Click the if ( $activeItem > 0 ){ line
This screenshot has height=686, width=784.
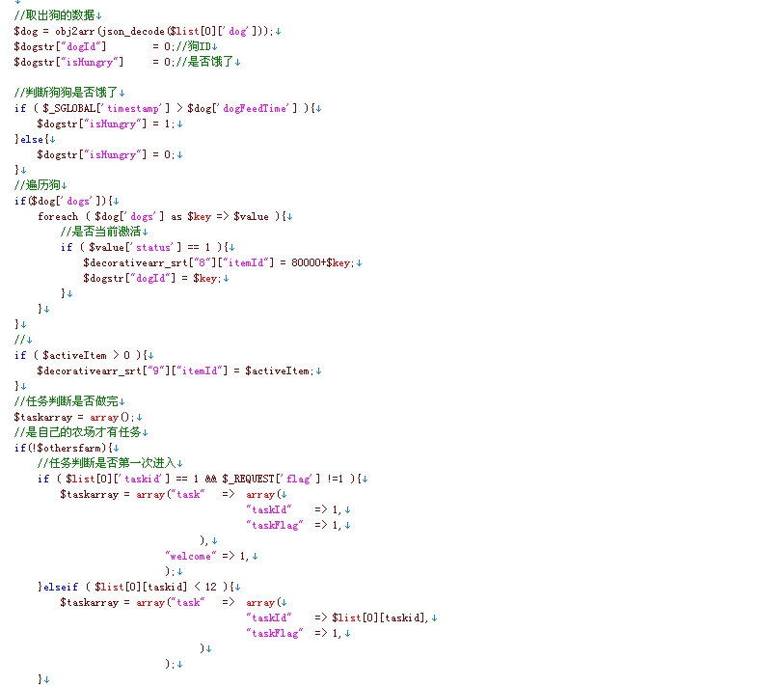tap(84, 355)
